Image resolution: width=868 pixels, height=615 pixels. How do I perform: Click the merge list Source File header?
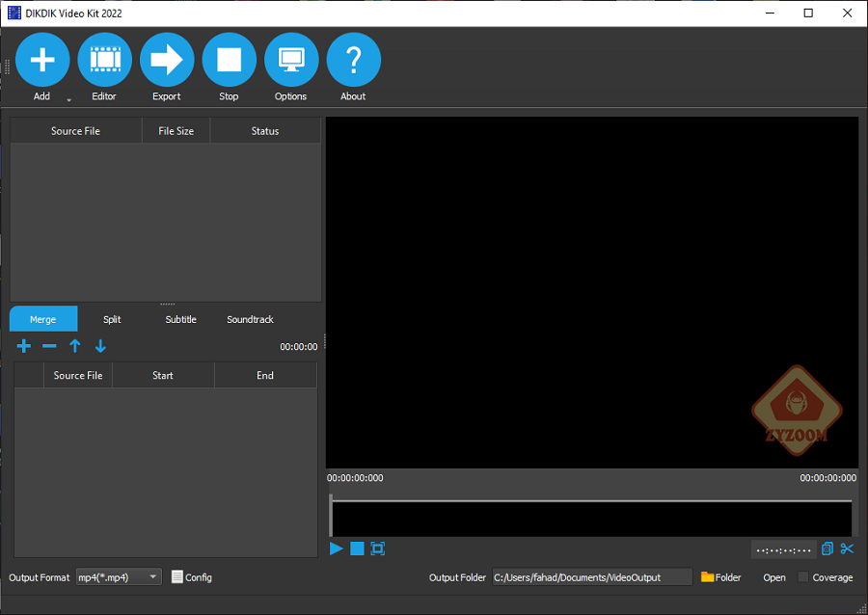tap(78, 376)
